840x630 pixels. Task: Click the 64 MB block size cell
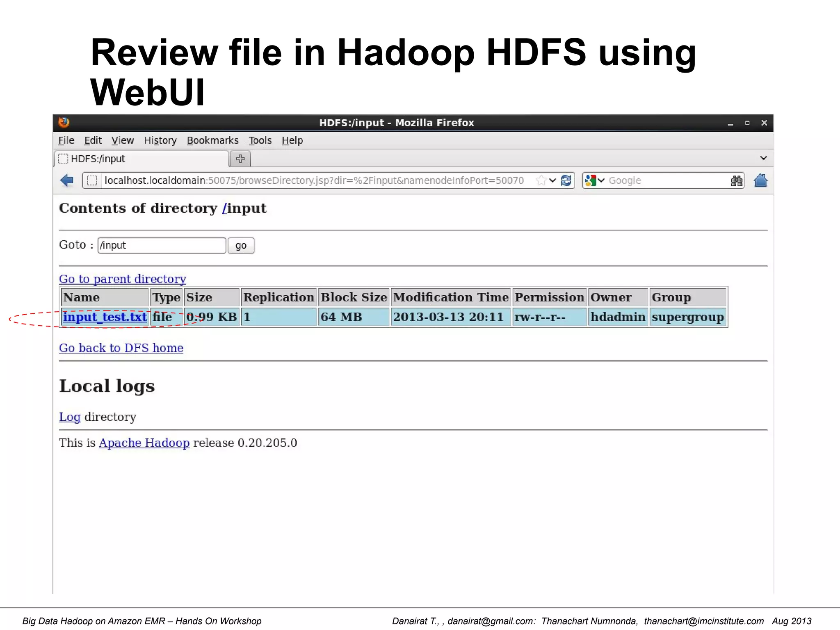(354, 317)
